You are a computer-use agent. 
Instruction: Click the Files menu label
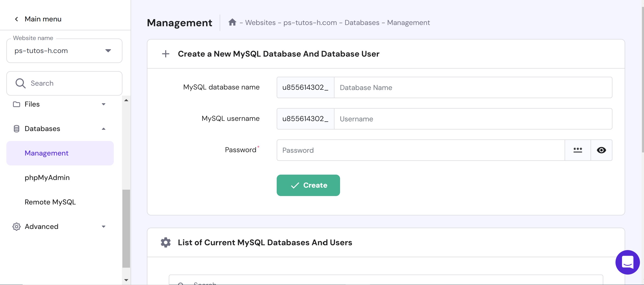pos(32,104)
